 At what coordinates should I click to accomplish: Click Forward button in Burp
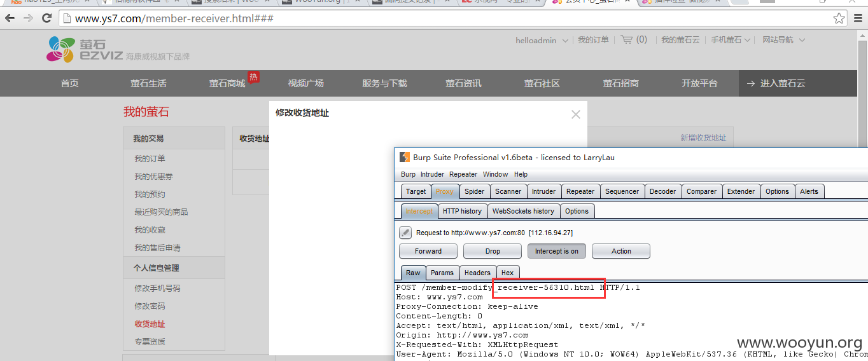428,251
